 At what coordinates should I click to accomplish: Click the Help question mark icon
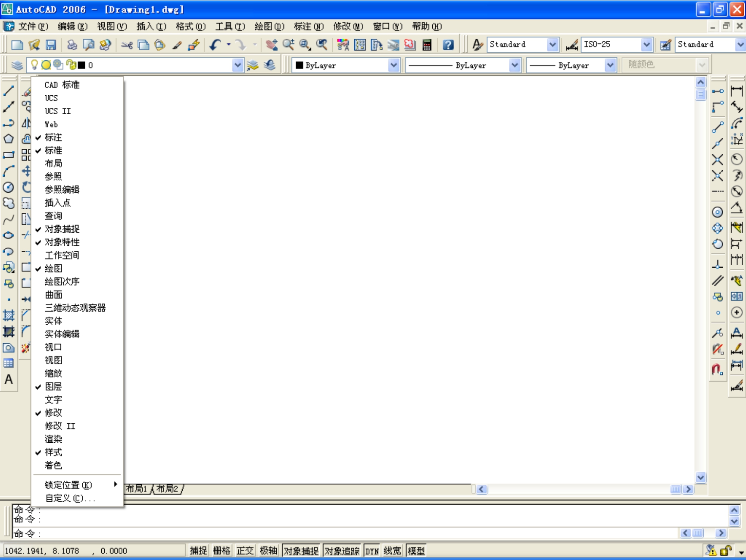point(448,45)
